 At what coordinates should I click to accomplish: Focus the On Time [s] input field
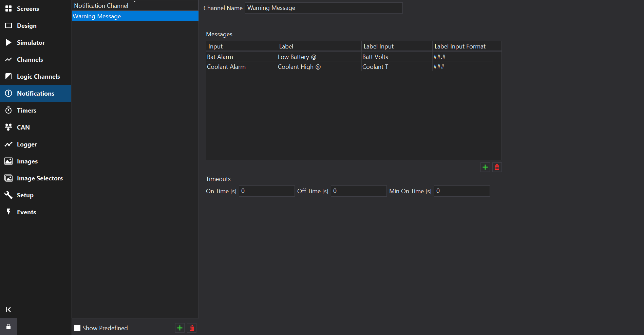266,191
